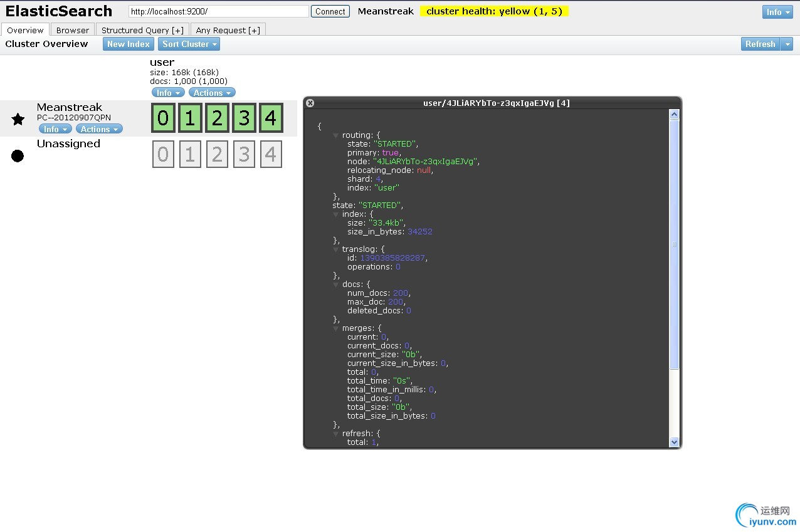Click the Refresh button
Viewport: 800px width, 532px height.
click(761, 44)
